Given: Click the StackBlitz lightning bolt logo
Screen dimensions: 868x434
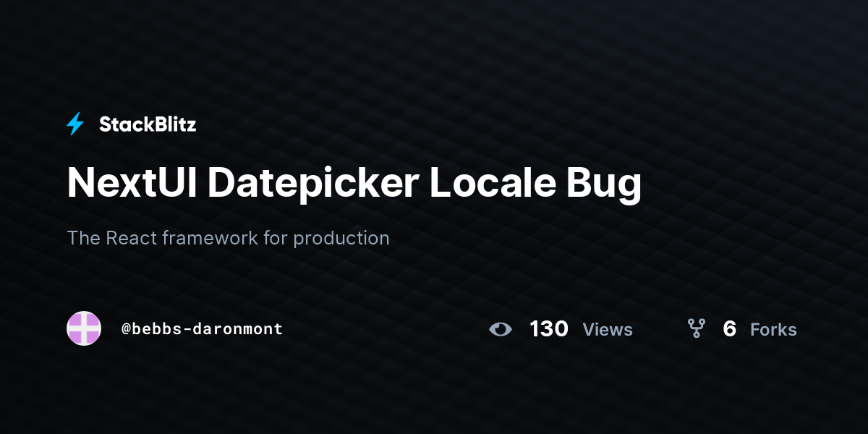Looking at the screenshot, I should 75,124.
